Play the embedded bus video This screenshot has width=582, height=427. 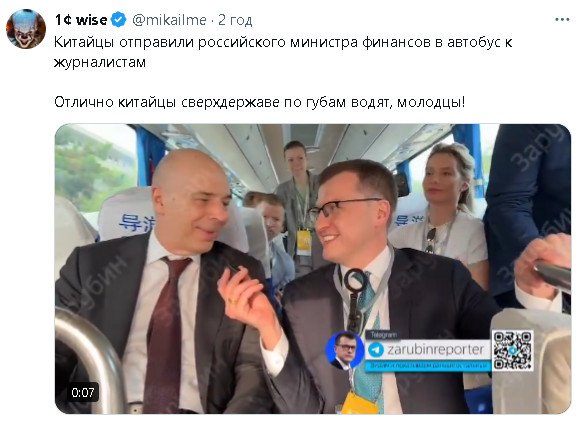[313, 269]
